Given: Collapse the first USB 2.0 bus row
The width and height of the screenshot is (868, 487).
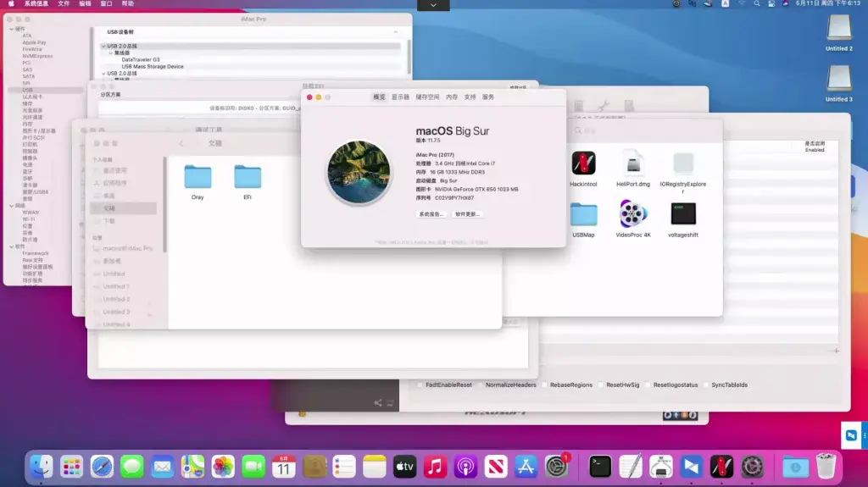Looking at the screenshot, I should (103, 47).
